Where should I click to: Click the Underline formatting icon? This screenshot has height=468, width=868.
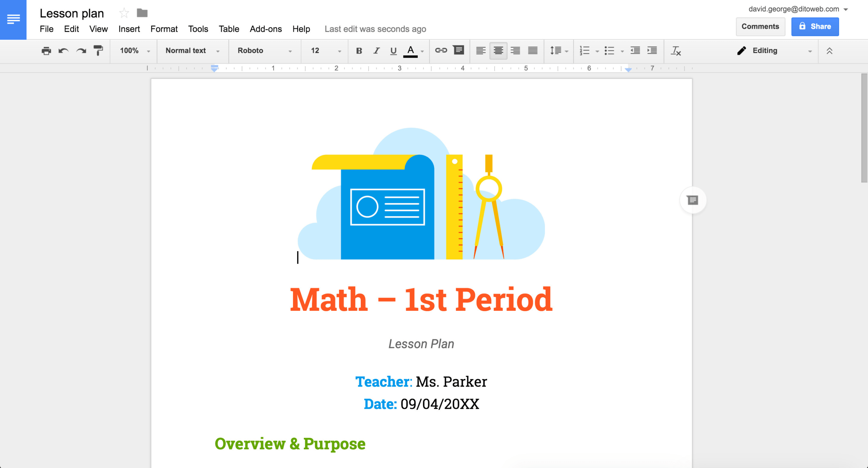(393, 51)
